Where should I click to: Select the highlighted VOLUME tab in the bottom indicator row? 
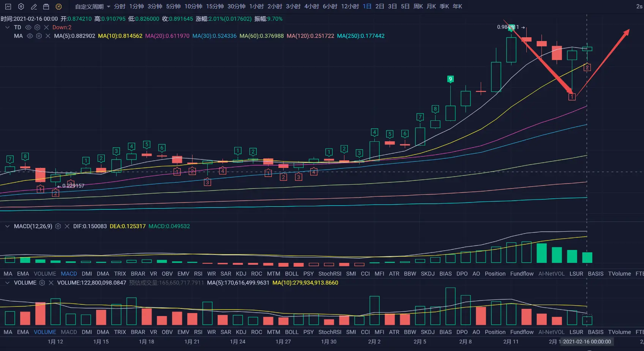(x=45, y=332)
